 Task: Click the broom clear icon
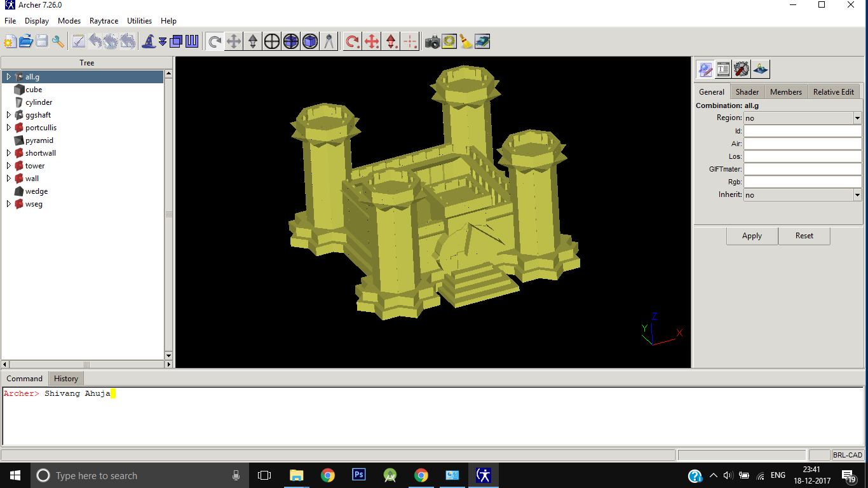(466, 42)
